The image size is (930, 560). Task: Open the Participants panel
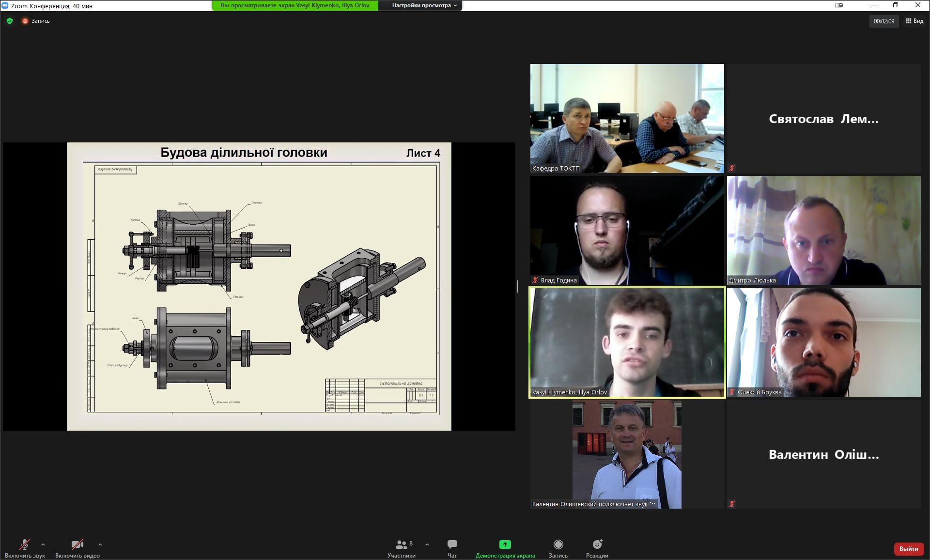tap(402, 548)
